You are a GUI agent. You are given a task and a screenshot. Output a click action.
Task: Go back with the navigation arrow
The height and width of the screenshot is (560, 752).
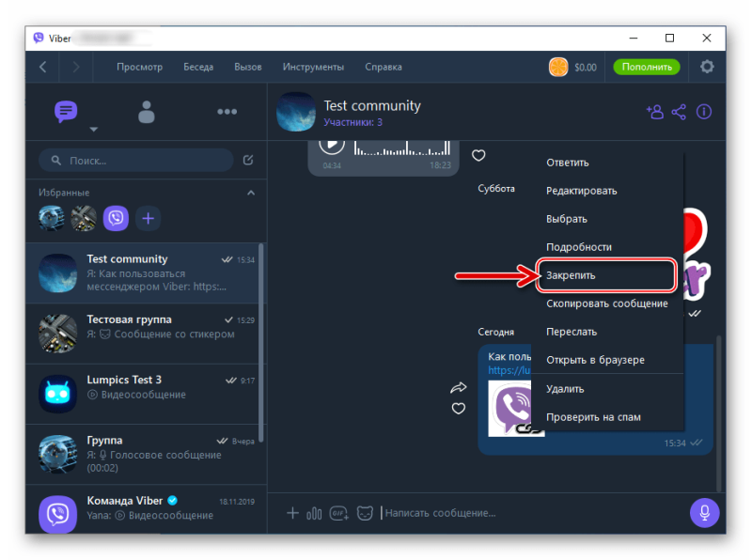point(42,67)
